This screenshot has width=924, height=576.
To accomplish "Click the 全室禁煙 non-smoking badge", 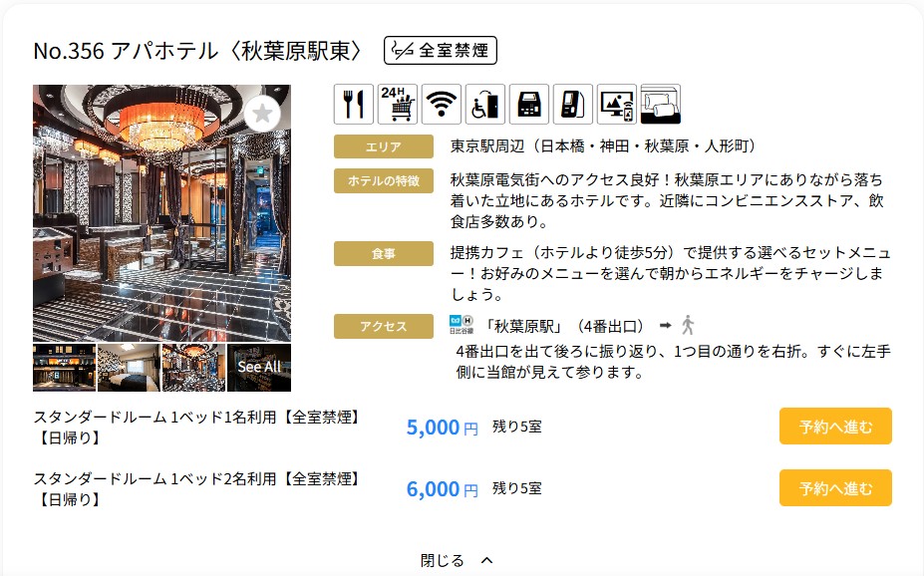I will (x=441, y=50).
